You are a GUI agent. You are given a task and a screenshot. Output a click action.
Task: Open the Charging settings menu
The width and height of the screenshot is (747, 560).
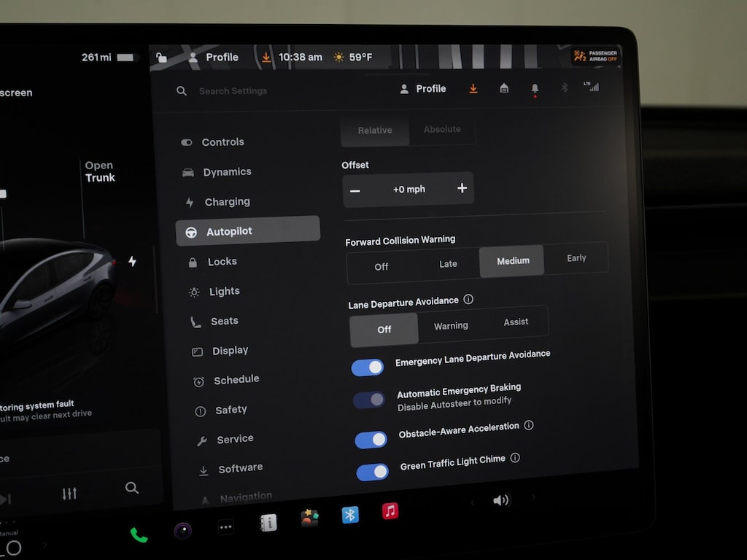pos(227,202)
